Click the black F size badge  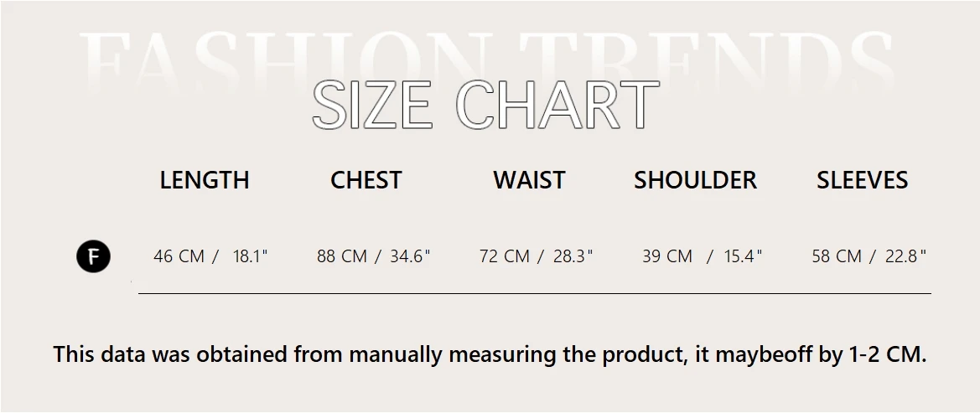click(x=94, y=256)
